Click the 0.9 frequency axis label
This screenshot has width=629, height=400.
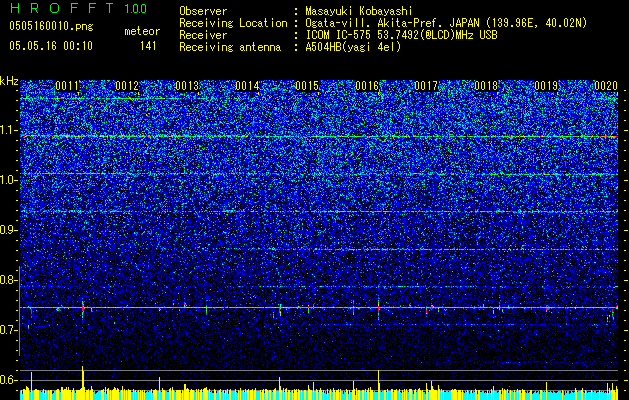click(8, 230)
